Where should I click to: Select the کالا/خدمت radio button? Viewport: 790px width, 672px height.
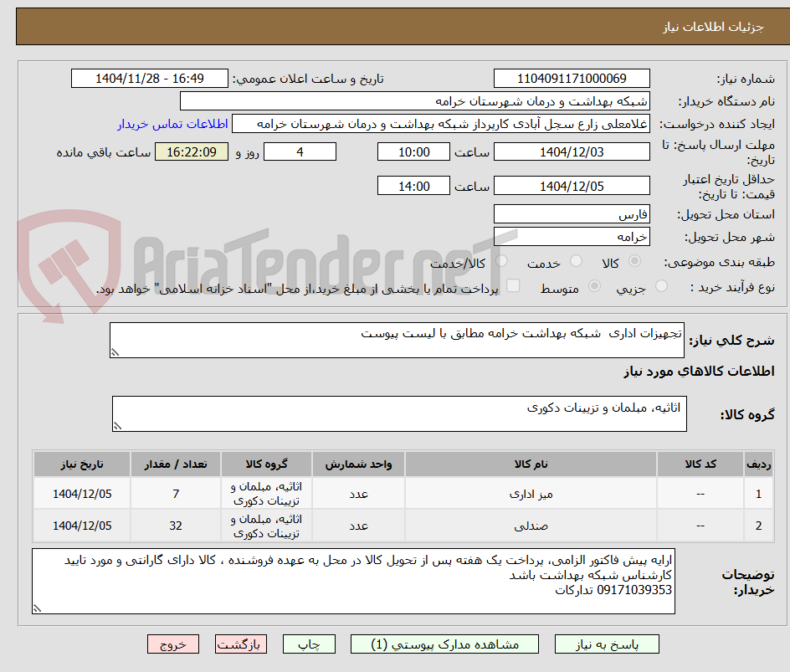click(x=501, y=261)
